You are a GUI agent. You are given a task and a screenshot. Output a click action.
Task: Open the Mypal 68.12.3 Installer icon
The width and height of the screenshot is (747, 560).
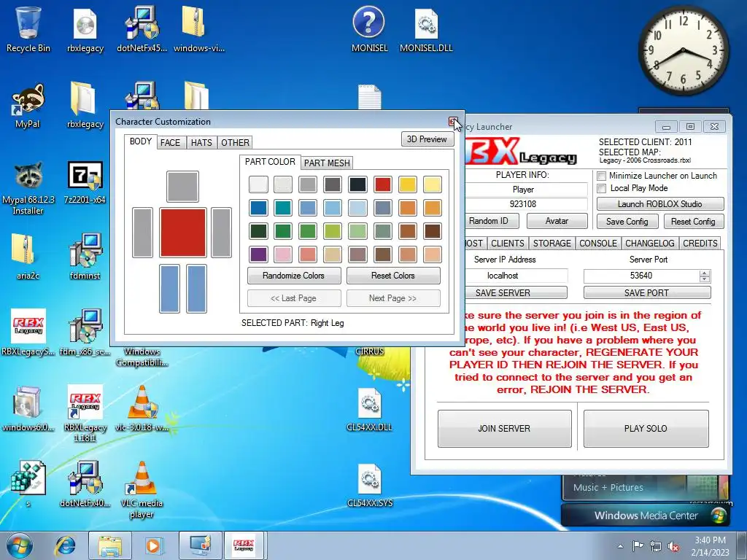[x=28, y=188]
